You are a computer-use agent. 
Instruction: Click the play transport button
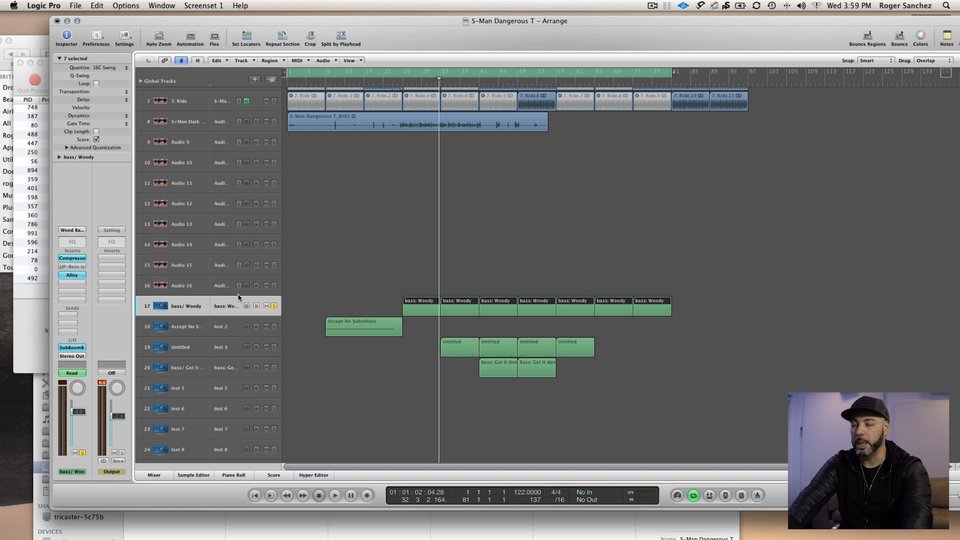334,495
